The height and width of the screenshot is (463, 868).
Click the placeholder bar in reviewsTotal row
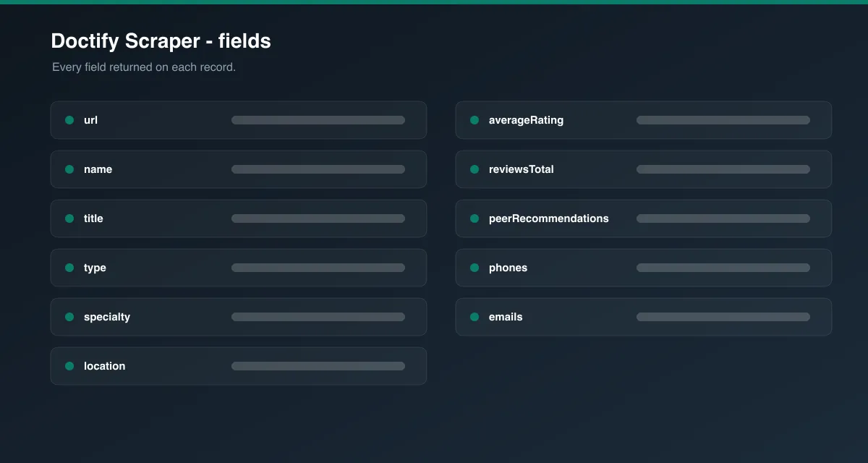(723, 169)
